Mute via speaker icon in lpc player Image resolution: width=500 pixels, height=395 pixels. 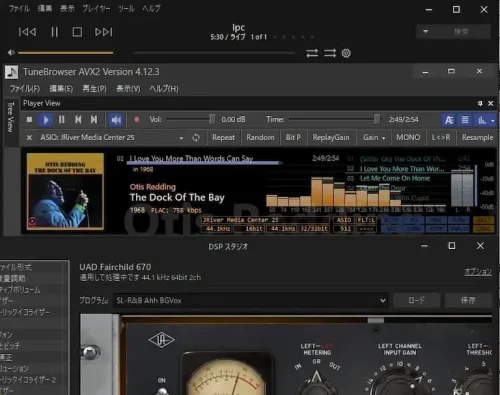pyautogui.click(x=11, y=53)
